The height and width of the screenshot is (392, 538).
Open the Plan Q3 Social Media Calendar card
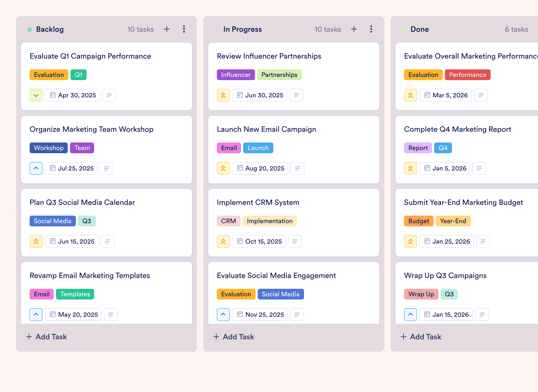click(x=82, y=202)
